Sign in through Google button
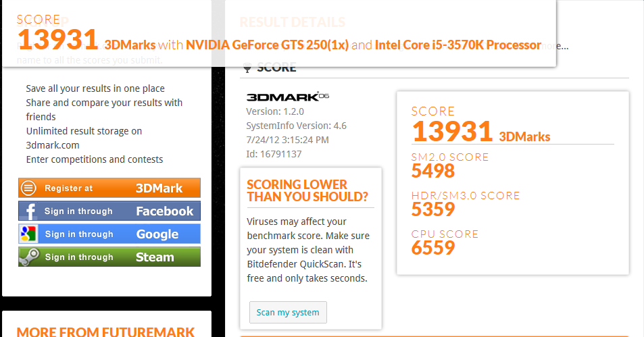644x337 pixels. coord(109,234)
